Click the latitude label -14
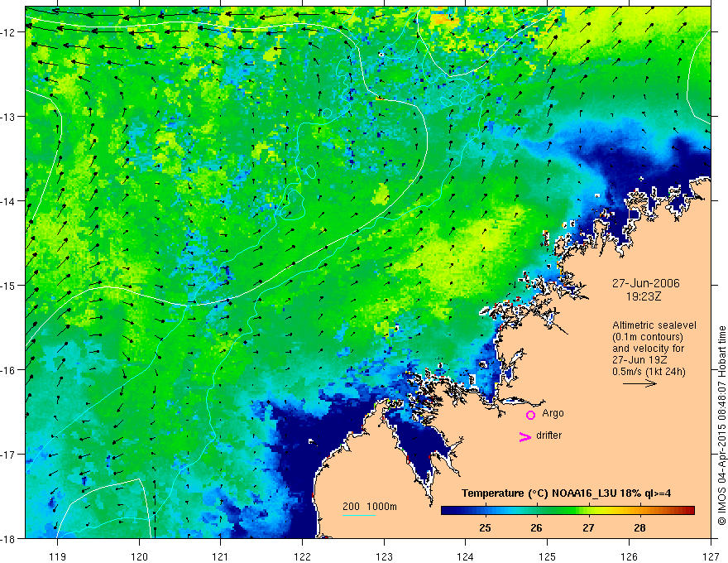This screenshot has height=563, width=728. tap(9, 201)
